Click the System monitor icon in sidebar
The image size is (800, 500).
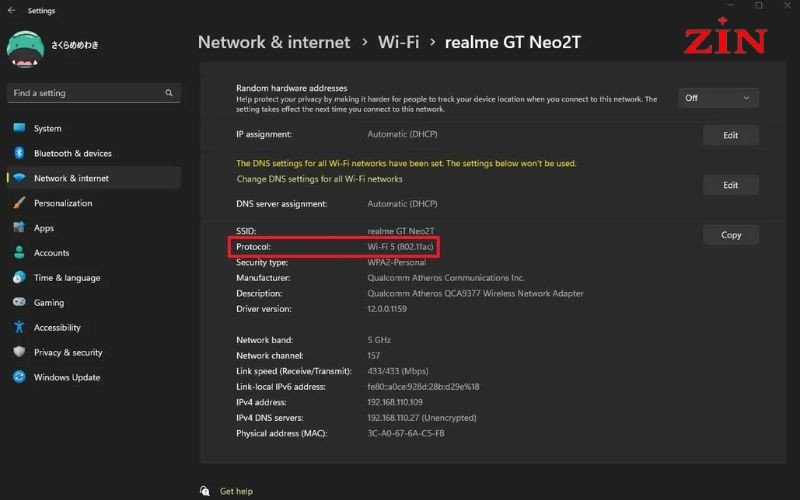pos(18,128)
